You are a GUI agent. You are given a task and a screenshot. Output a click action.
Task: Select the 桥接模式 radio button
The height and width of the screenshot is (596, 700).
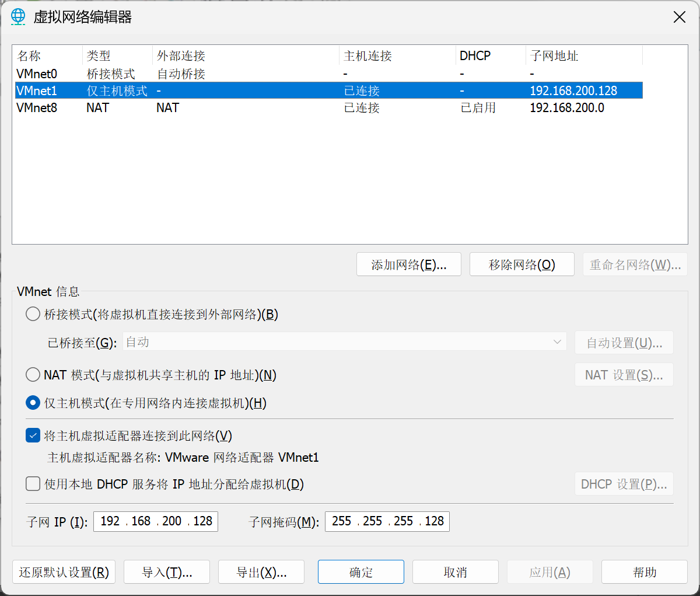click(33, 315)
